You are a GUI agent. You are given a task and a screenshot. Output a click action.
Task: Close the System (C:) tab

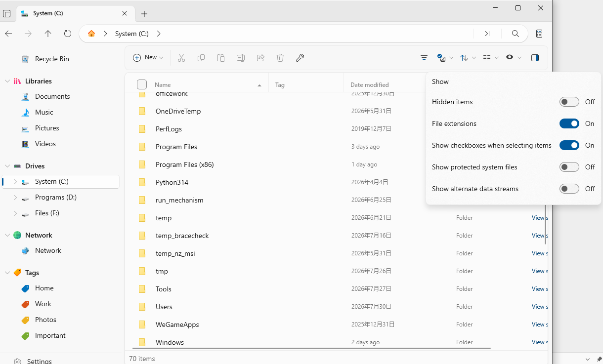point(125,14)
